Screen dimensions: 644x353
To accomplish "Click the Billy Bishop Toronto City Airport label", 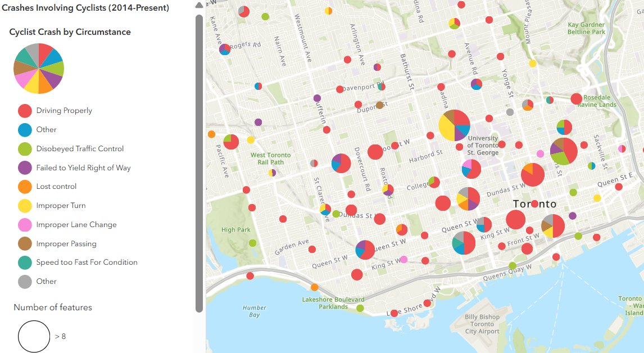I will coord(482,324).
